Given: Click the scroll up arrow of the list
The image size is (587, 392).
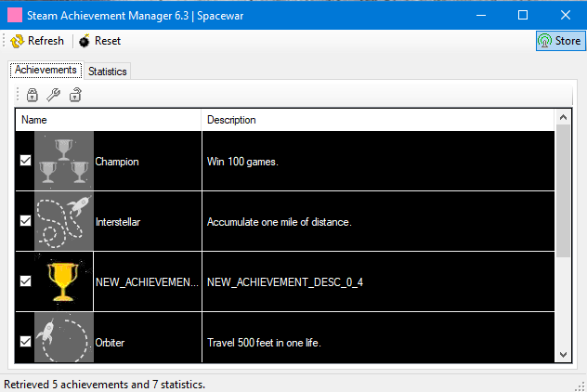Looking at the screenshot, I should pos(563,117).
